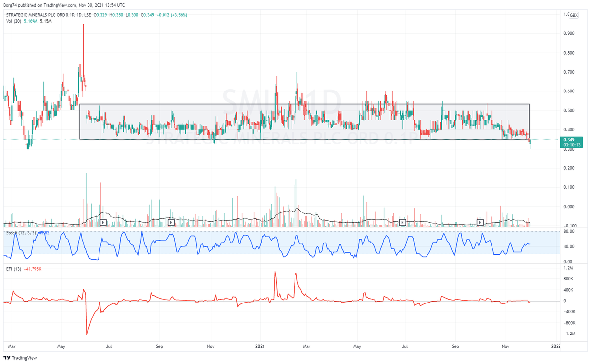Click the LSE exchange label in the legend
The image size is (591, 364).
[x=87, y=15]
